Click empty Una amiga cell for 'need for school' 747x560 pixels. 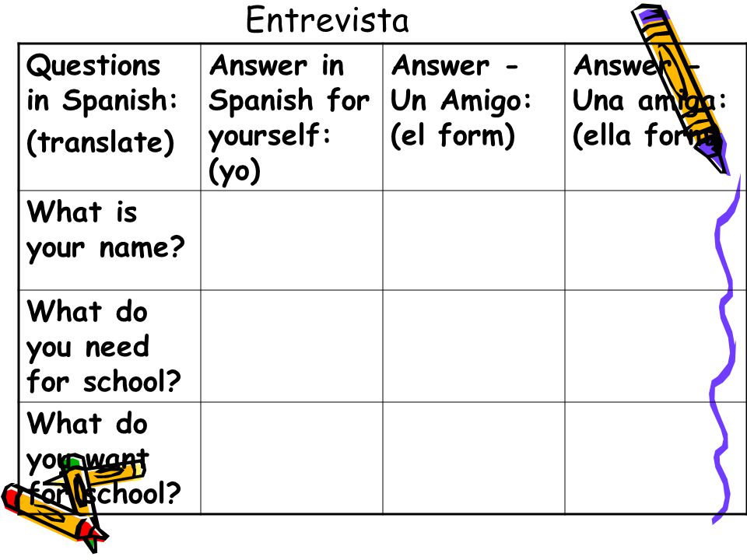point(655,345)
